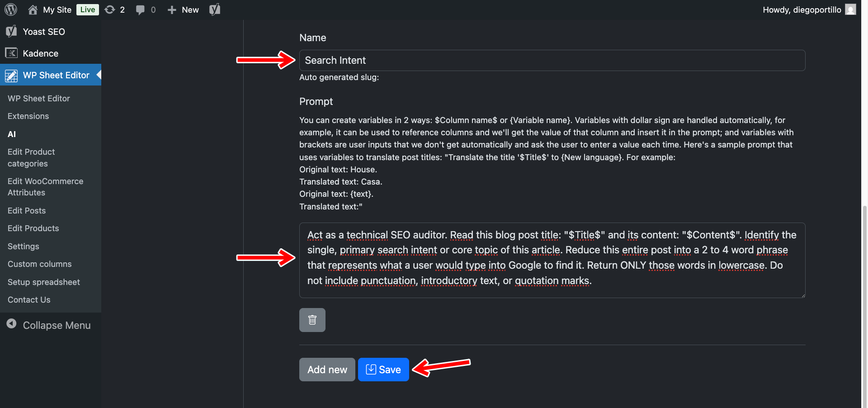Click the user avatar next to Howdy
The image size is (868, 408).
pyautogui.click(x=851, y=9)
